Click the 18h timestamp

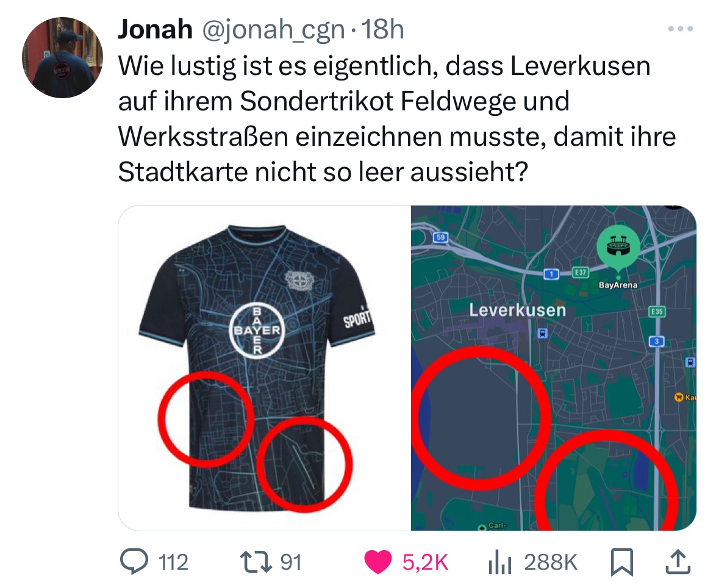(382, 29)
